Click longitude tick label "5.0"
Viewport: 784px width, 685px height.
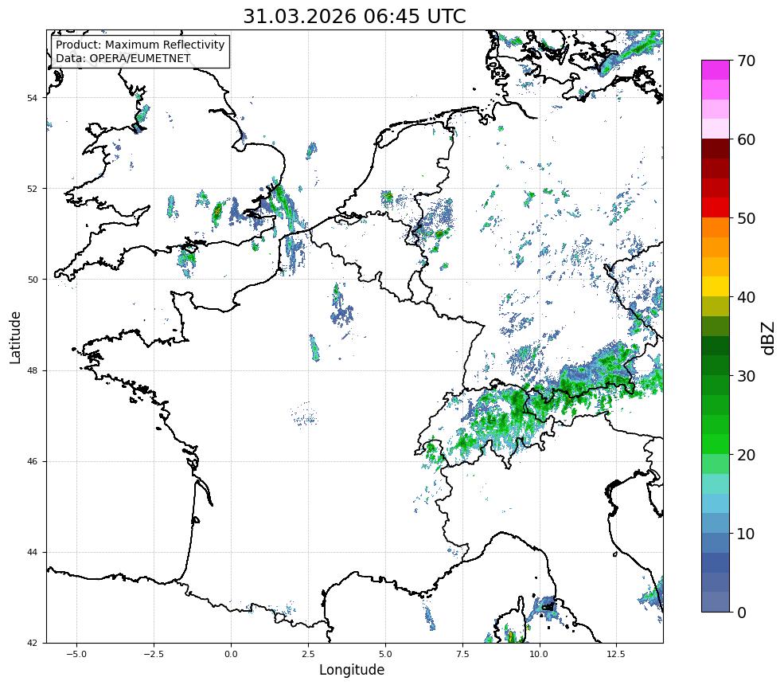[385, 654]
